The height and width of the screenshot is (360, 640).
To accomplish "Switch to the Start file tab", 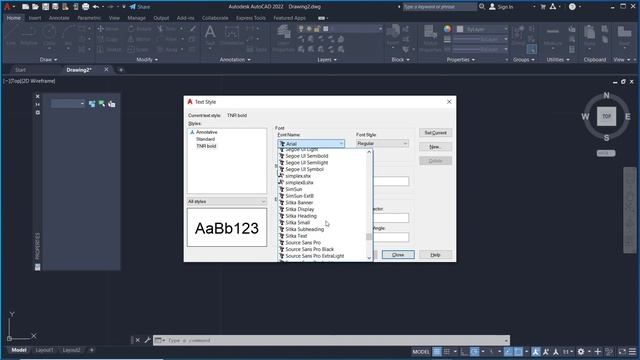I will (20, 70).
